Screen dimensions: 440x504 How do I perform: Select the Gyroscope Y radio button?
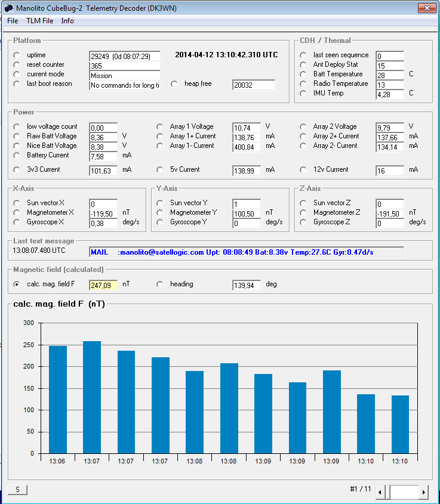(x=160, y=222)
